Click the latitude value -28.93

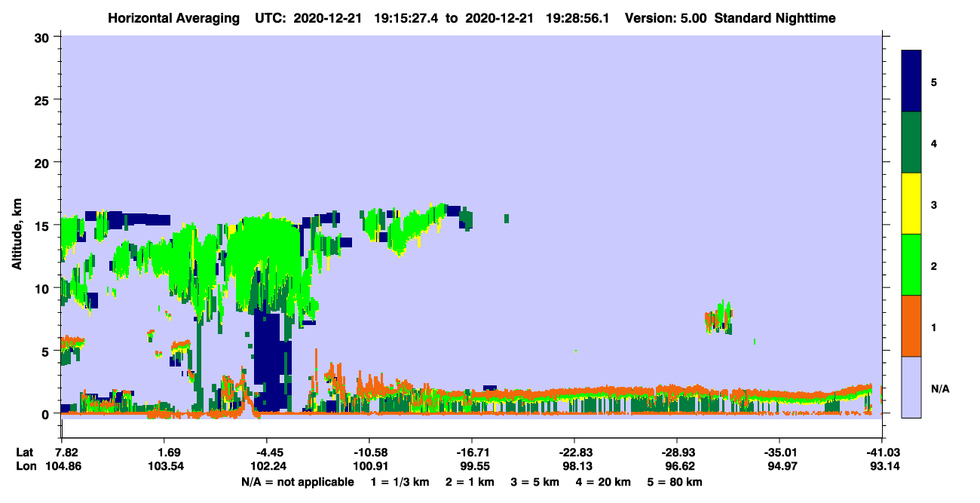(x=676, y=452)
